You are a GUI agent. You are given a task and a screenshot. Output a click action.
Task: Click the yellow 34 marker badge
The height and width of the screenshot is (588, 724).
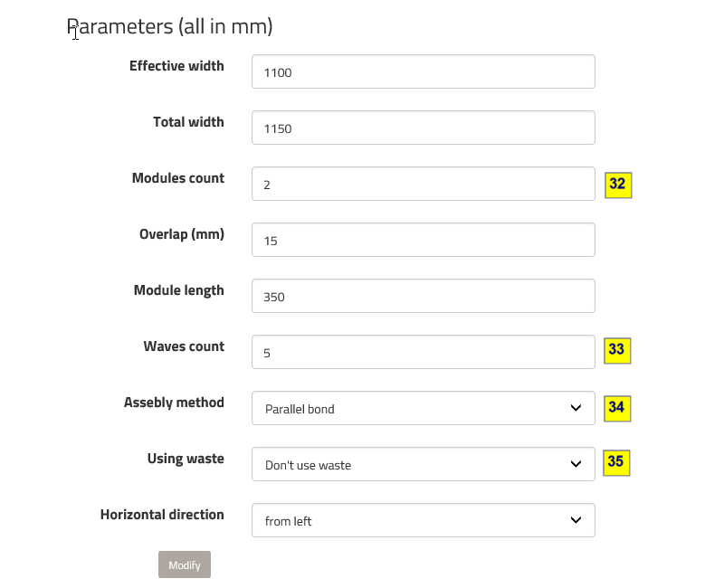(x=617, y=408)
